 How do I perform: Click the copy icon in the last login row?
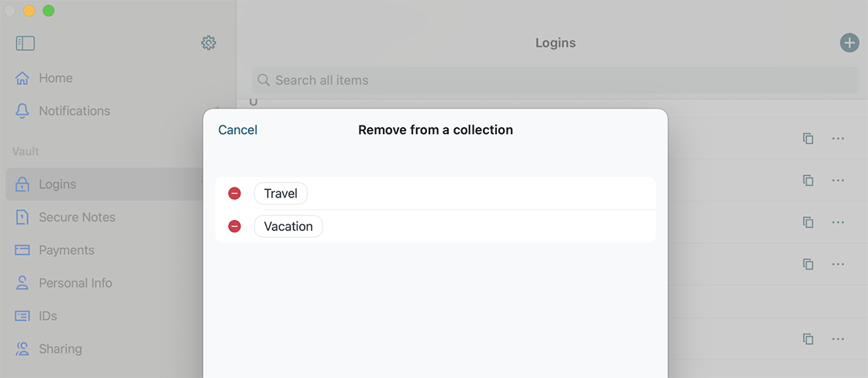pos(808,338)
